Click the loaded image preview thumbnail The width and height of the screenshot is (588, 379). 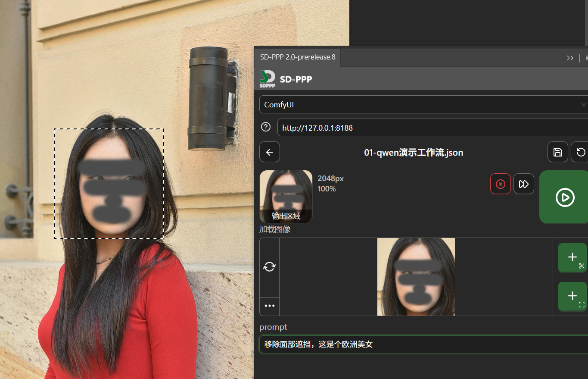416,277
